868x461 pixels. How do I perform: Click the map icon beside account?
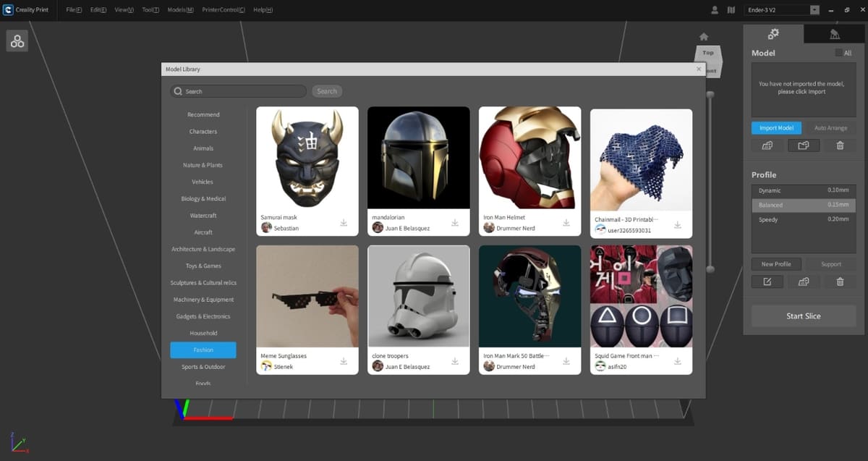(x=731, y=10)
